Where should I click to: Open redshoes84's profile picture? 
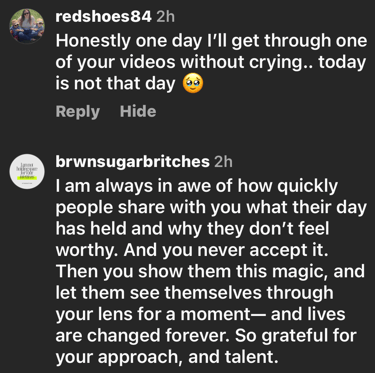point(27,26)
